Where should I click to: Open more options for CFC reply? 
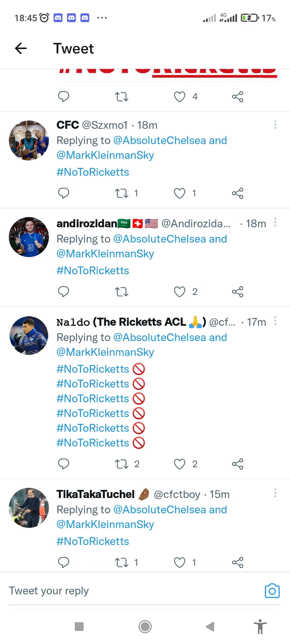[275, 125]
